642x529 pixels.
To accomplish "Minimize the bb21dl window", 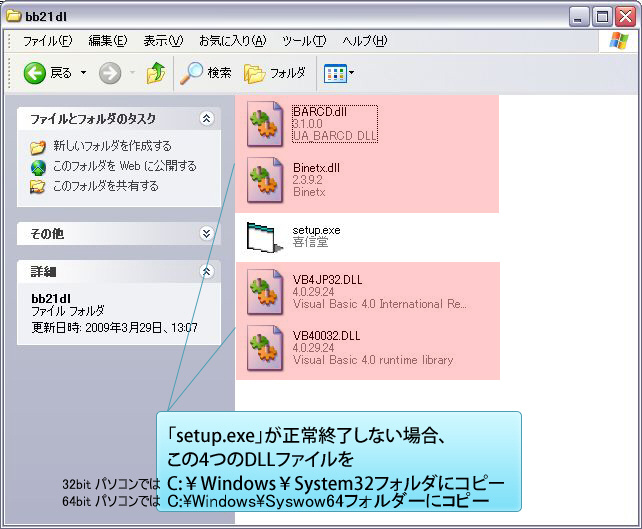I will pyautogui.click(x=578, y=17).
